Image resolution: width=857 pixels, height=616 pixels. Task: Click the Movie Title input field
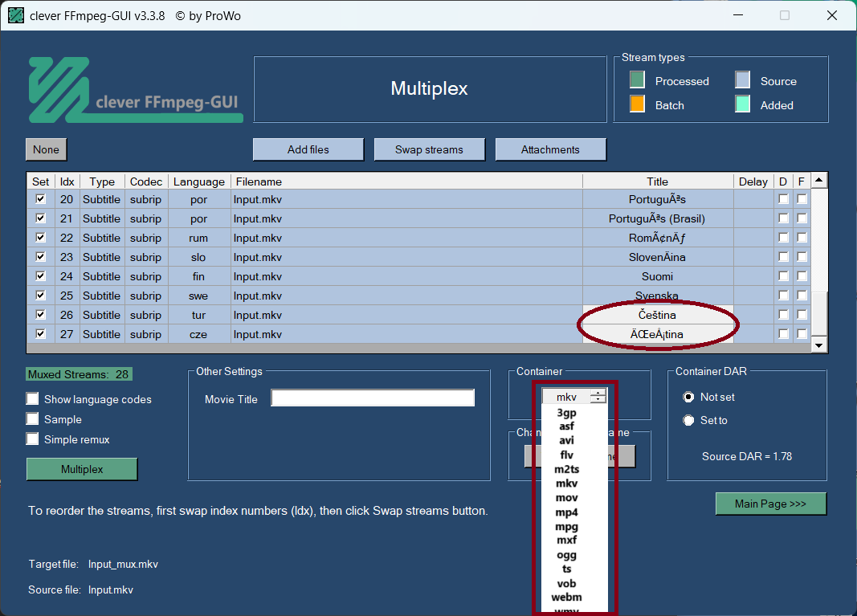[373, 398]
